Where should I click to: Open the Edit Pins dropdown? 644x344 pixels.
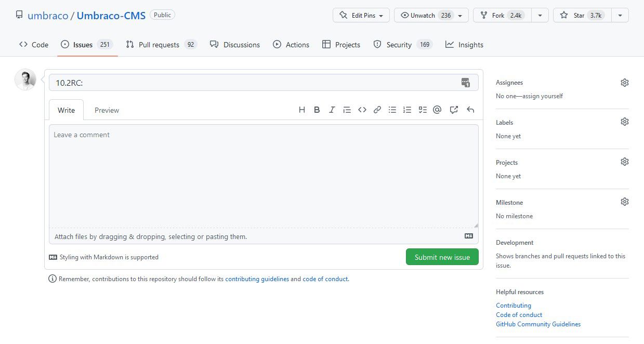361,15
